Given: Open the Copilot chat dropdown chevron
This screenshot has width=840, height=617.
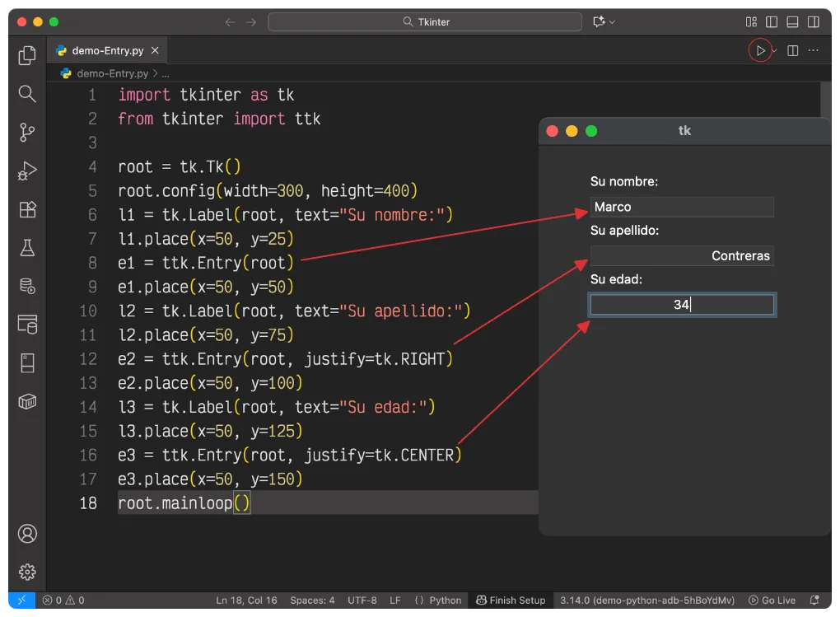Looking at the screenshot, I should click(614, 22).
